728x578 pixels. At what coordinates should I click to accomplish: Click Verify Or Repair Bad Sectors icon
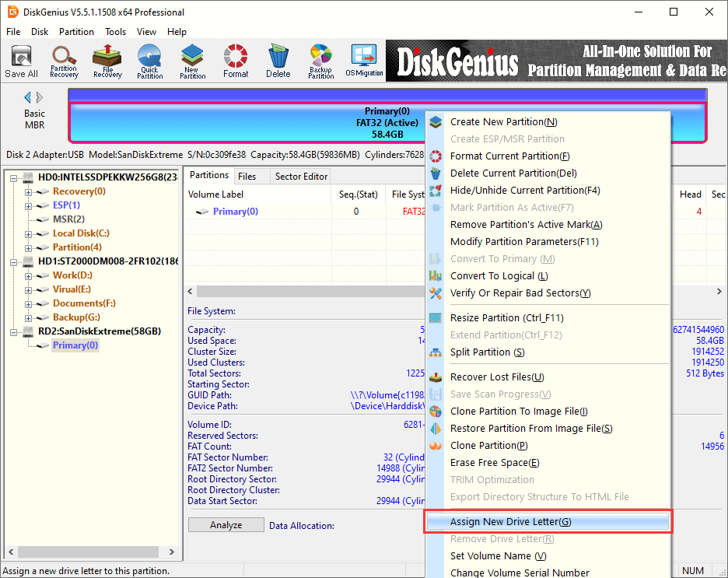(436, 293)
